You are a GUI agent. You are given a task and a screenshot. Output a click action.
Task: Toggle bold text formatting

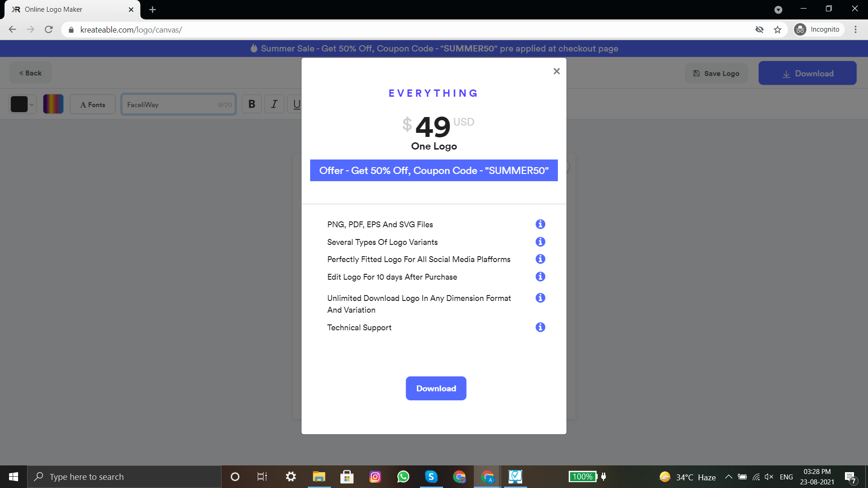coord(252,104)
